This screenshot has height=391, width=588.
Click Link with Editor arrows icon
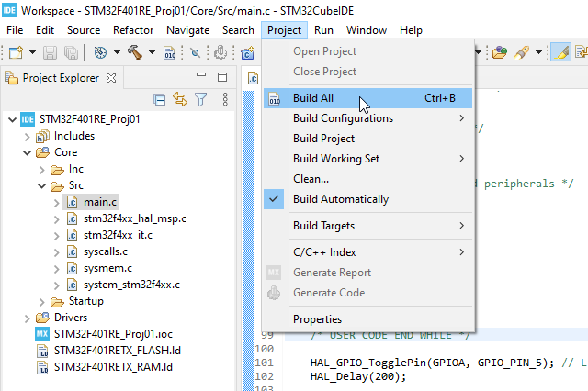tap(180, 99)
